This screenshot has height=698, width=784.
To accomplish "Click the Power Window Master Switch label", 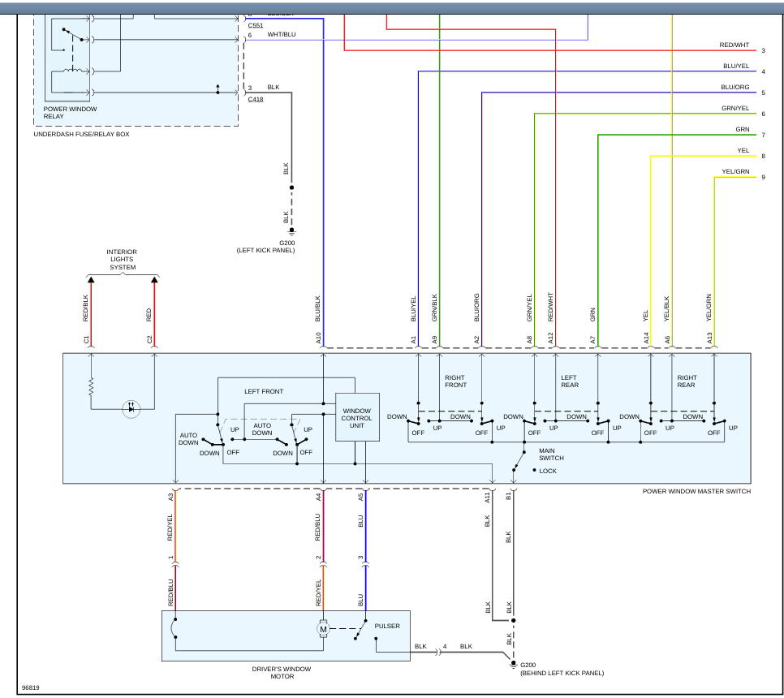I will pos(696,492).
